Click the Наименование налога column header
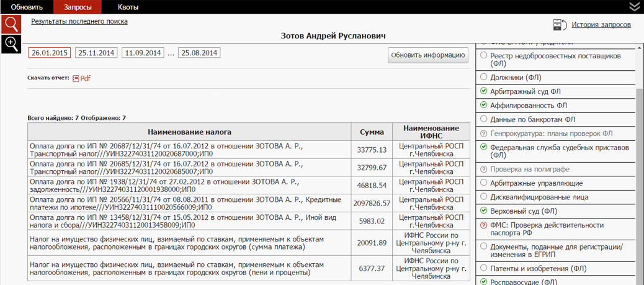 click(x=190, y=132)
